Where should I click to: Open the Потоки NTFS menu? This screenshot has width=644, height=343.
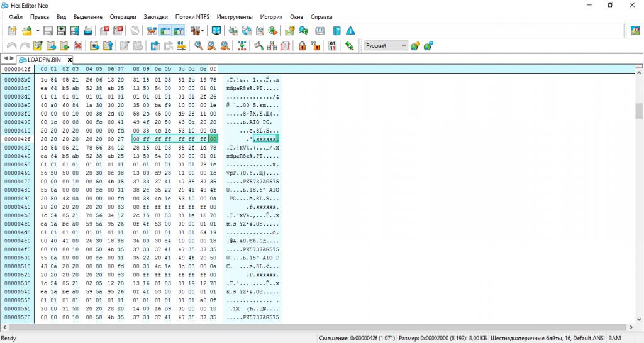pos(192,16)
